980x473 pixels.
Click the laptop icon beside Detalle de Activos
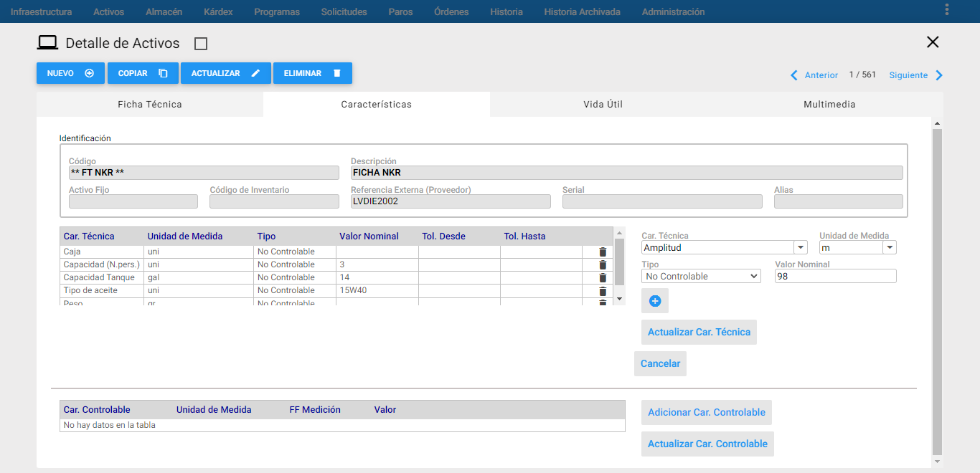tap(47, 43)
